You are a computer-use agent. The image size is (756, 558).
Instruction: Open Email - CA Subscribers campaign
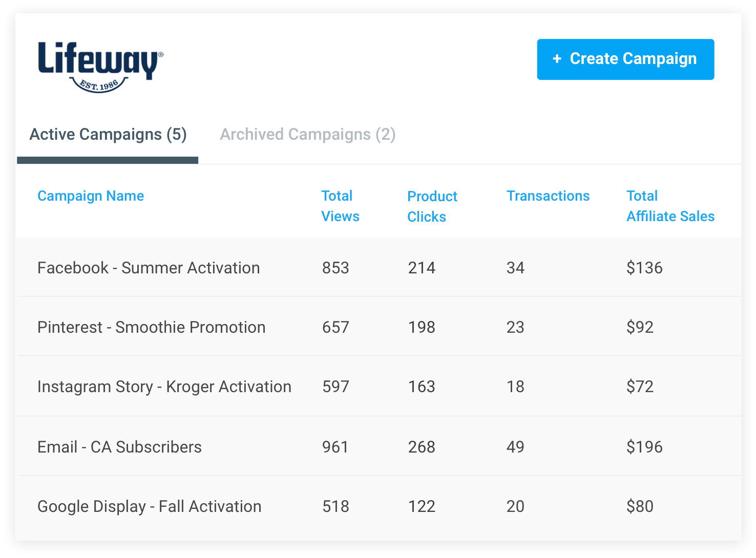pyautogui.click(x=120, y=447)
